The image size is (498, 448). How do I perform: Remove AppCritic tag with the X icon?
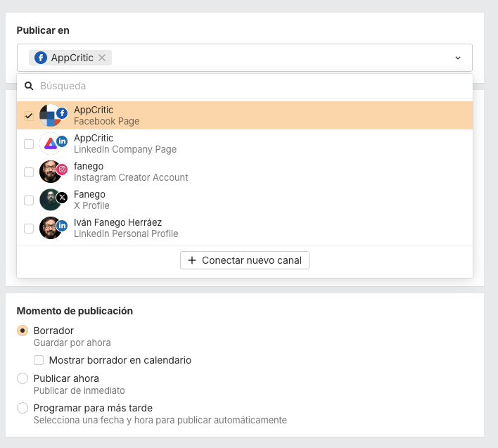tap(102, 58)
